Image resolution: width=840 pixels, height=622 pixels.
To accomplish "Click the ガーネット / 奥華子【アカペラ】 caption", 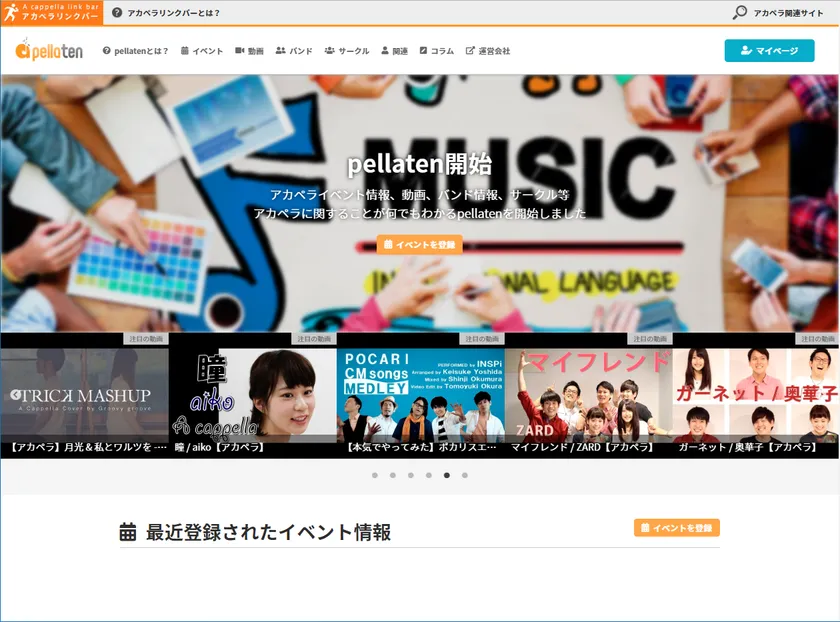I will 748,447.
